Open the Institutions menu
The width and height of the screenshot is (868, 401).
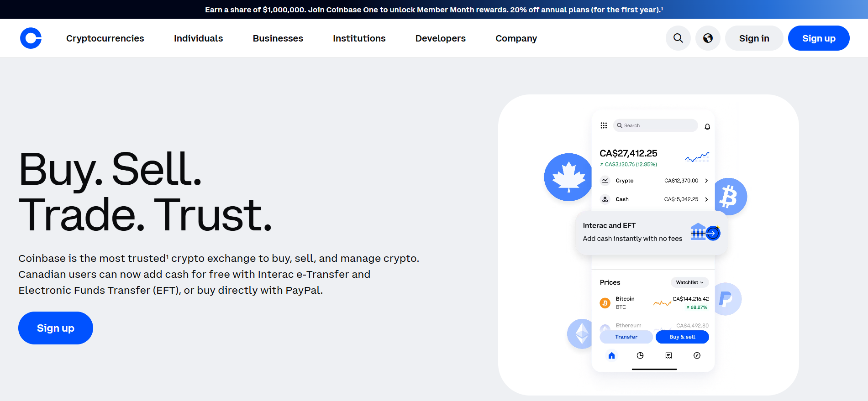[359, 38]
